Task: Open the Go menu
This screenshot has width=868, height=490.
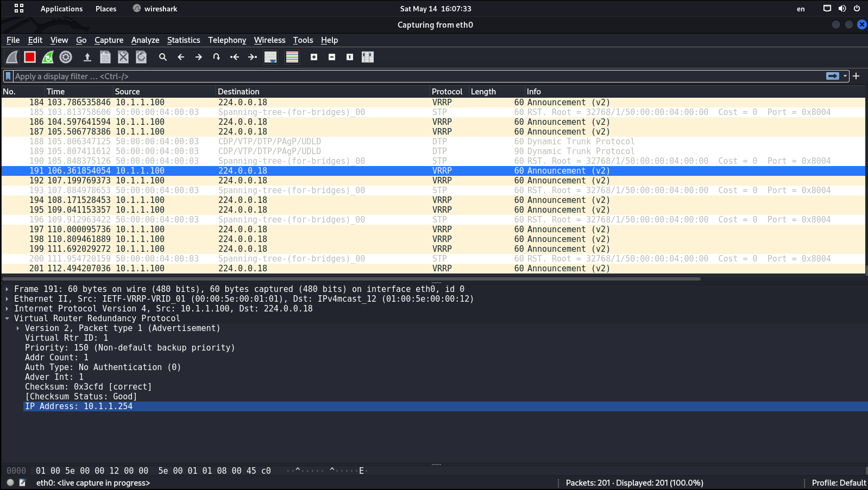Action: [81, 40]
